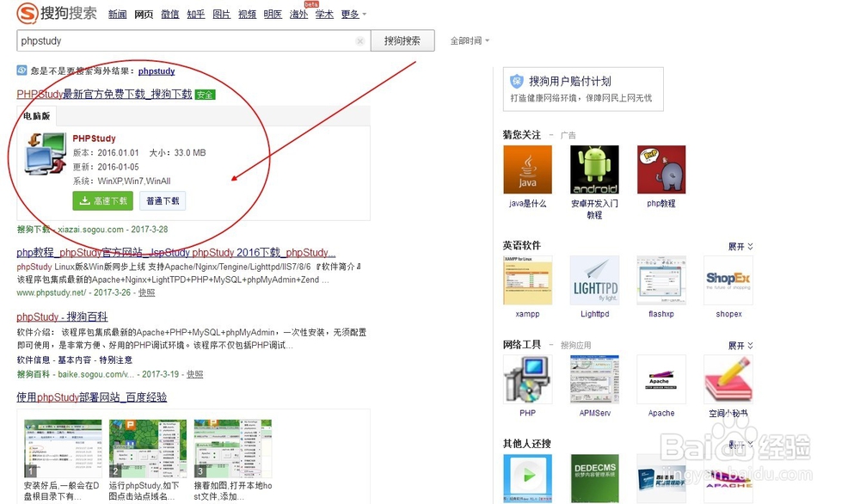Open the xampp software thumbnail
Image resolution: width=860 pixels, height=504 pixels.
tap(528, 280)
